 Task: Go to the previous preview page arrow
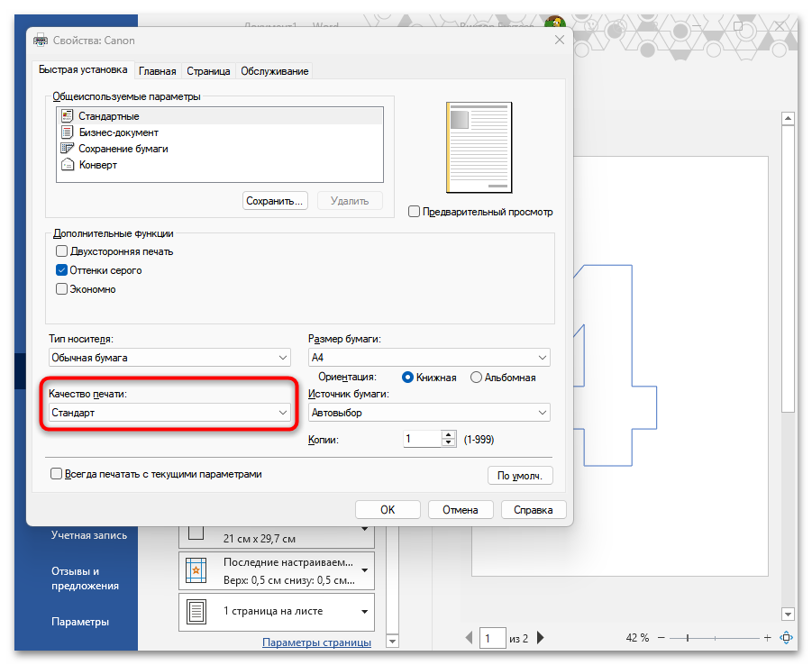pyautogui.click(x=469, y=638)
